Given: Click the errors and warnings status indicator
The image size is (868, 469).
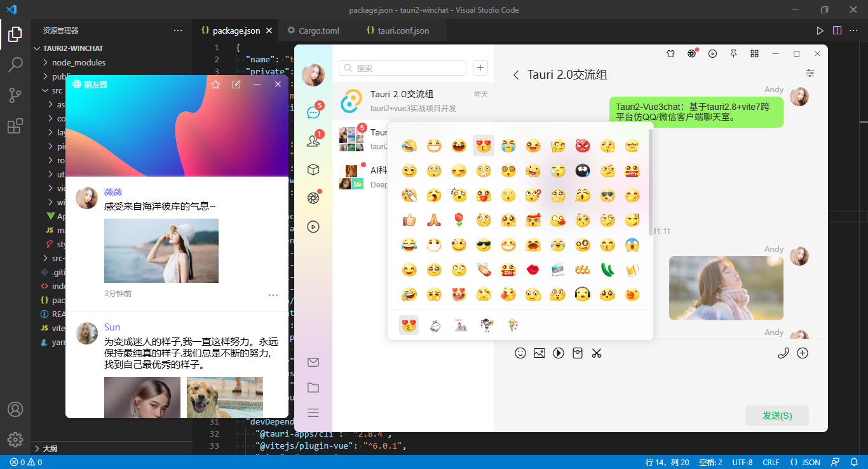Looking at the screenshot, I should 25,462.
